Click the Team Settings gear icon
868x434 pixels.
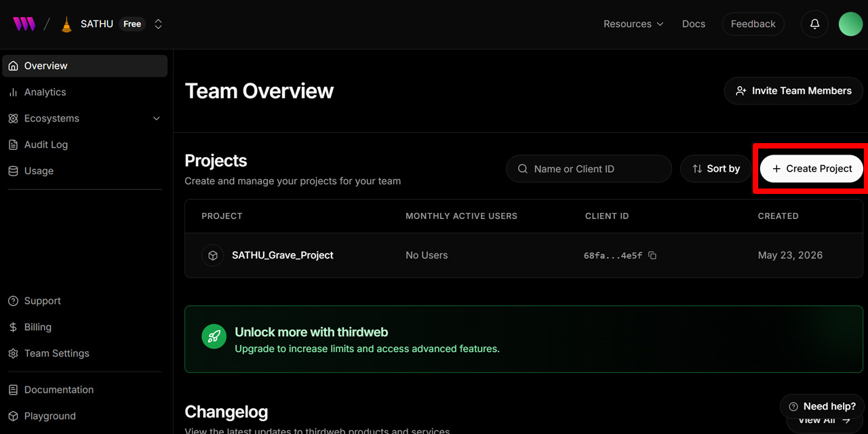(13, 353)
